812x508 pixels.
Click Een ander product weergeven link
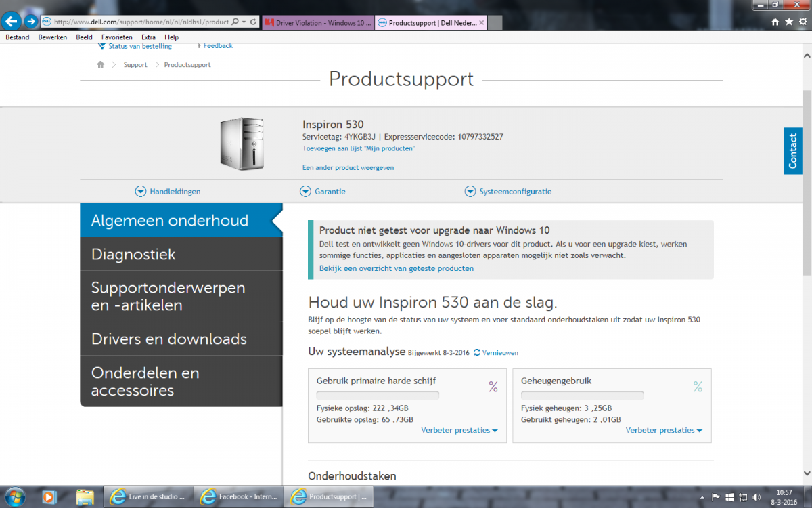pyautogui.click(x=348, y=167)
